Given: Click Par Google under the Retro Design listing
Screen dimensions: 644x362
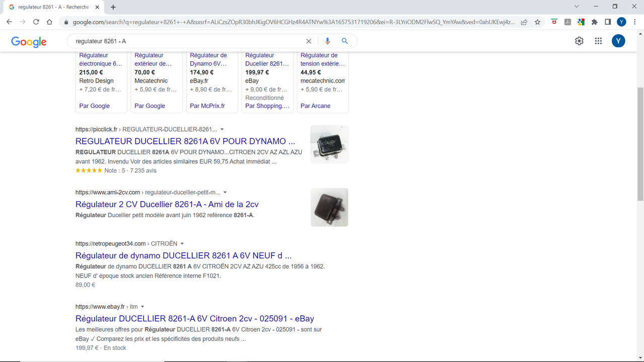Looking at the screenshot, I should coord(95,106).
